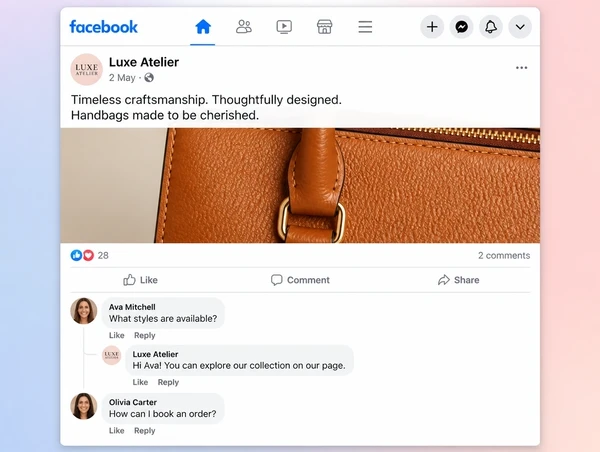
Task: Reply to Luxe Atelier's reply
Action: click(x=168, y=382)
